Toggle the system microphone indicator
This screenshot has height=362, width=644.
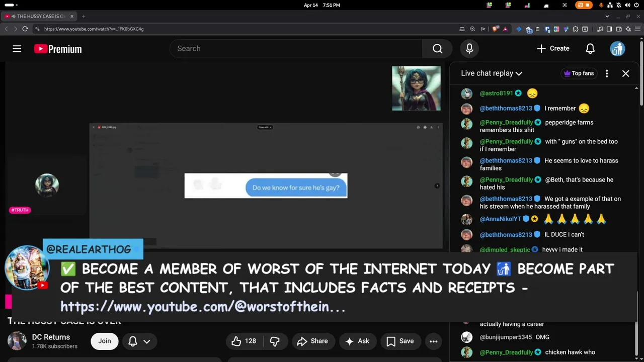[601, 5]
